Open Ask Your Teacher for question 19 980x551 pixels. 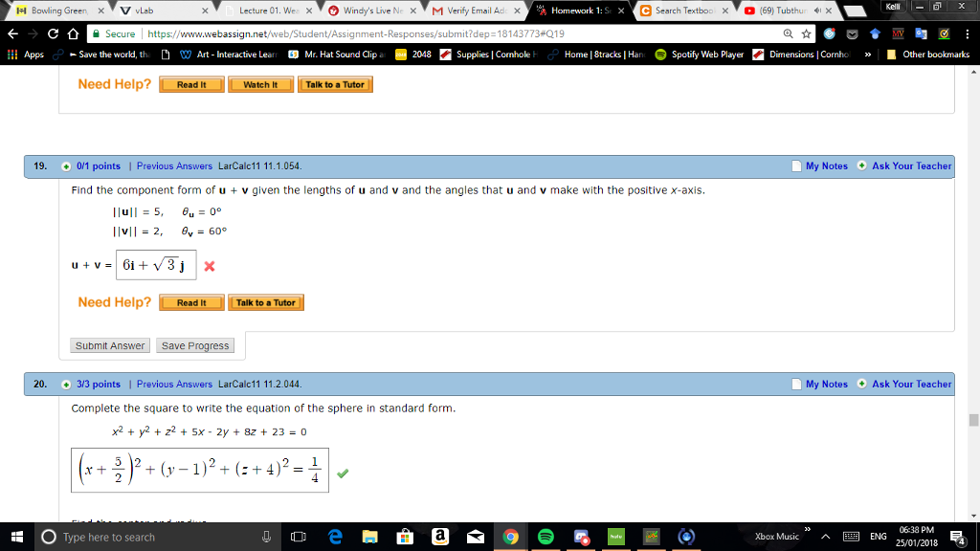(911, 166)
